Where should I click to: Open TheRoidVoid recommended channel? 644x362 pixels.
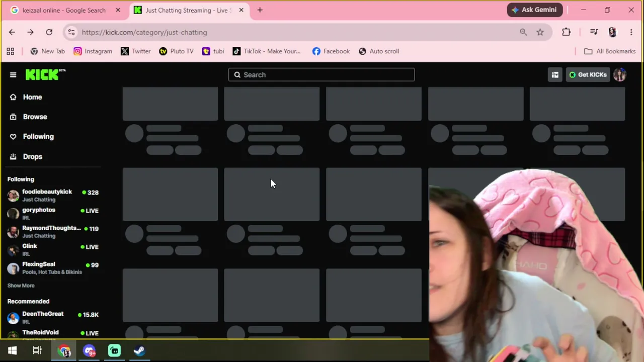click(53, 334)
